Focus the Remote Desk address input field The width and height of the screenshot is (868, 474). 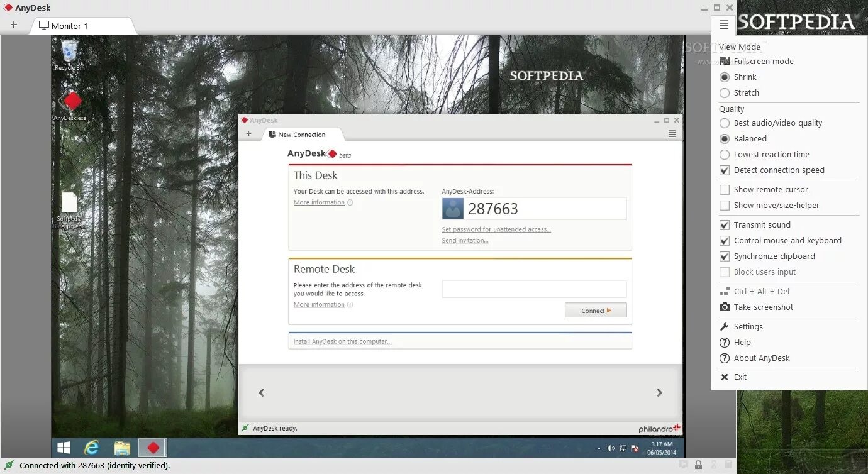point(534,289)
